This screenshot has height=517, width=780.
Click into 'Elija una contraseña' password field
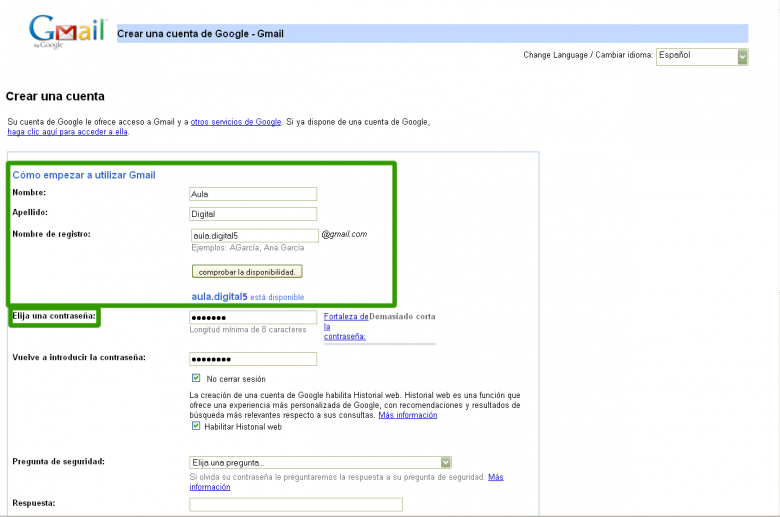[x=253, y=317]
